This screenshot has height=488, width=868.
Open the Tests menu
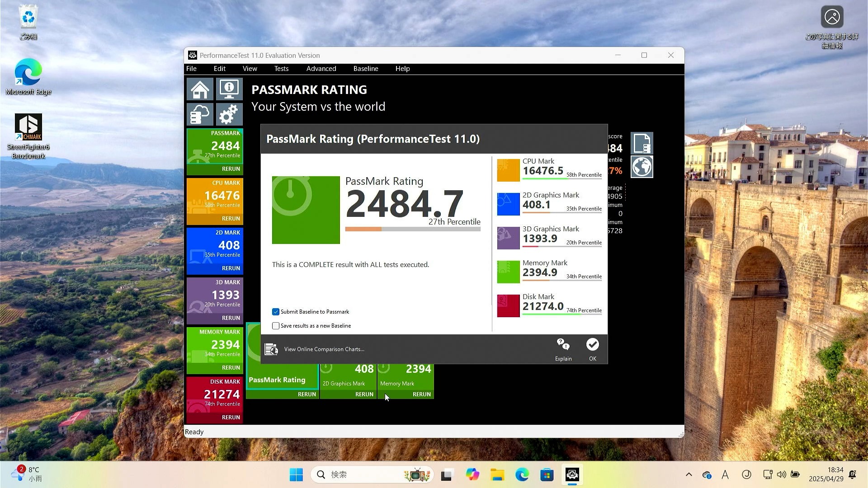[x=281, y=69]
